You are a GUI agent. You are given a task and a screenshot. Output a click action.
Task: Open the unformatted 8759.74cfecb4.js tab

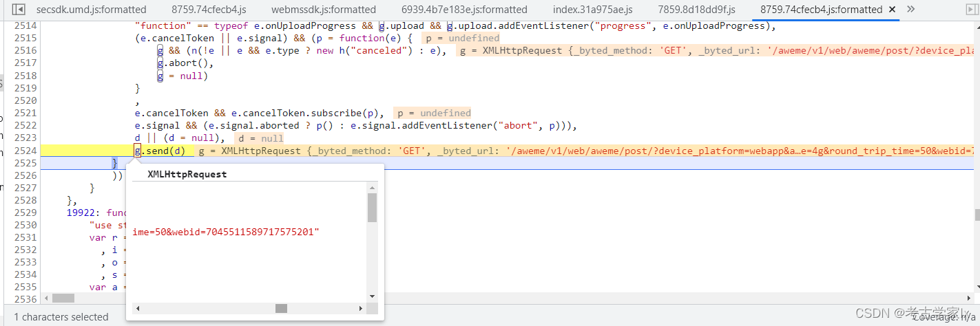pyautogui.click(x=209, y=10)
